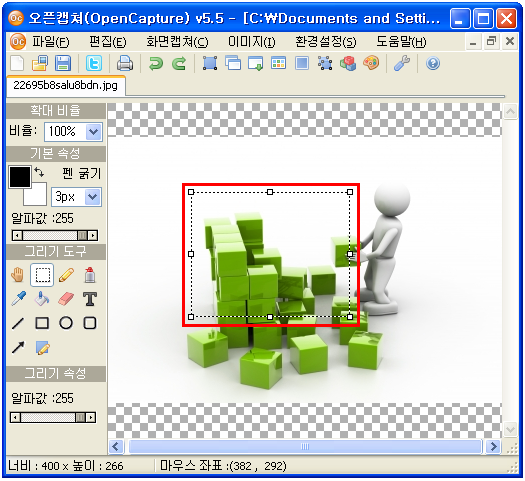Click the grid-style capture icon
The image size is (525, 481).
tap(279, 63)
